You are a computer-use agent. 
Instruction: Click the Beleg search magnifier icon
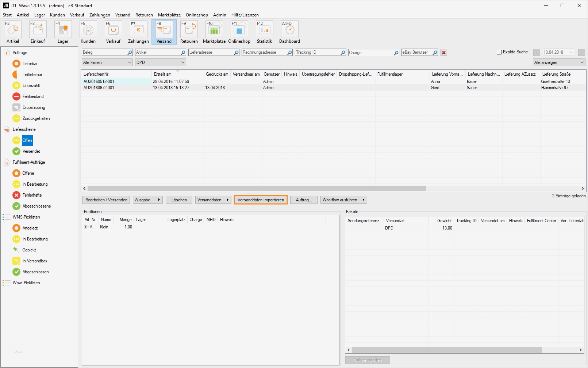(130, 53)
